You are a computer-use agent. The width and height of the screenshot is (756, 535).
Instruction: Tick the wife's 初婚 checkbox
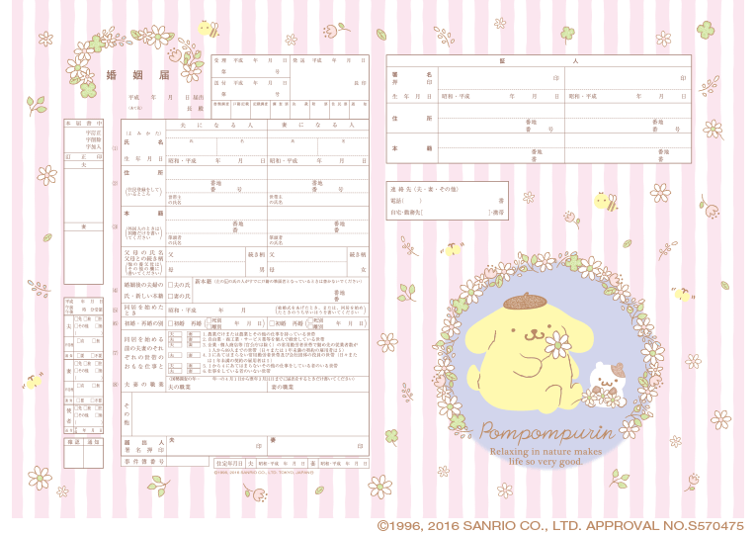point(272,323)
